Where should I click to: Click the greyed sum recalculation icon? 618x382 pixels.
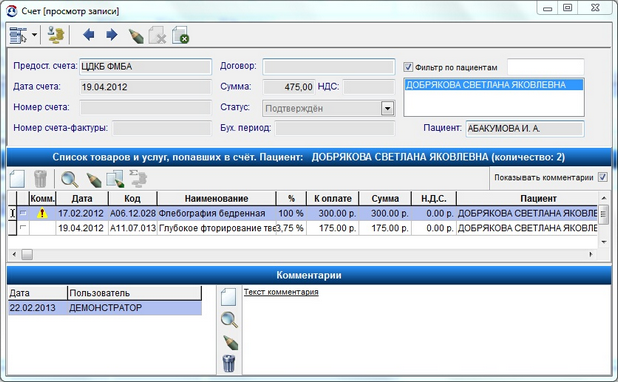[138, 179]
